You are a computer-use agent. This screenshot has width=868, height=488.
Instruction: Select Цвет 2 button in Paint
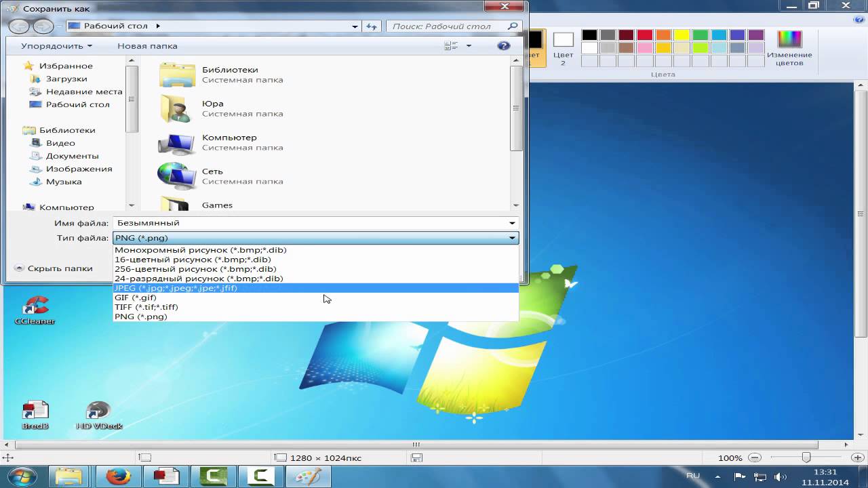563,48
